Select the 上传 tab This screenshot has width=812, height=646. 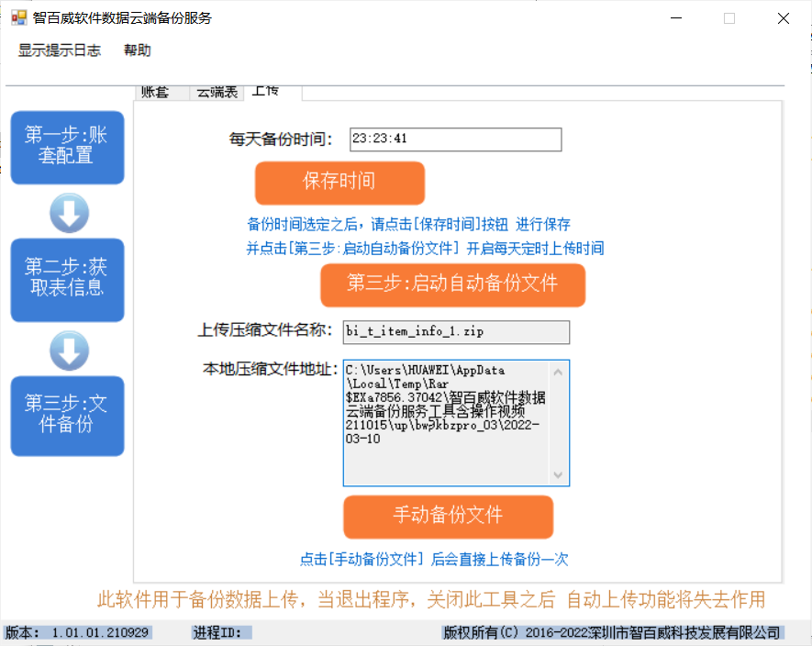[x=267, y=91]
